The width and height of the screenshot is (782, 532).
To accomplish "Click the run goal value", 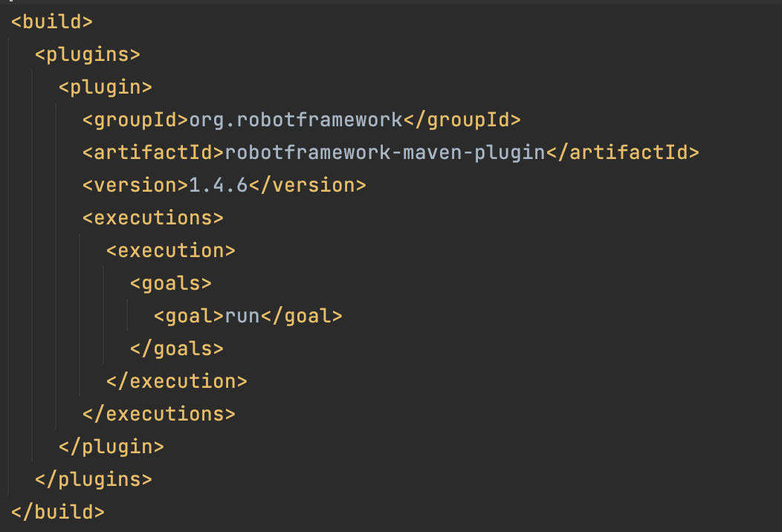I will click(x=242, y=316).
